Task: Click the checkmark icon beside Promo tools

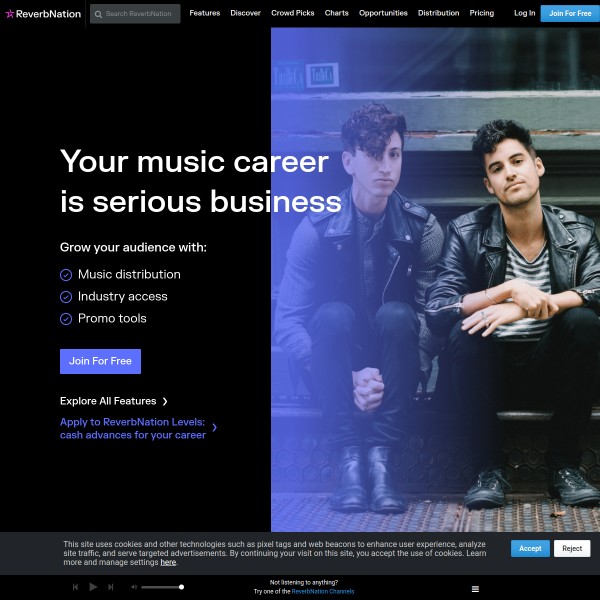Action: point(66,319)
